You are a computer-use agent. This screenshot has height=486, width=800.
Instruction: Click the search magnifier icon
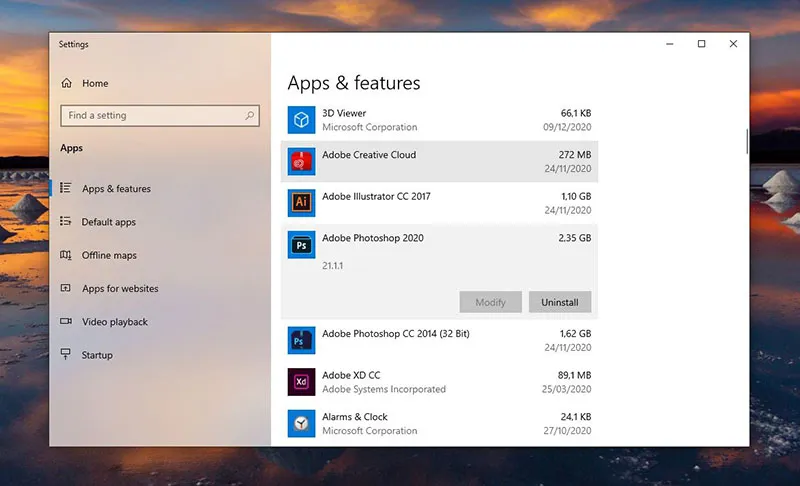(x=249, y=116)
